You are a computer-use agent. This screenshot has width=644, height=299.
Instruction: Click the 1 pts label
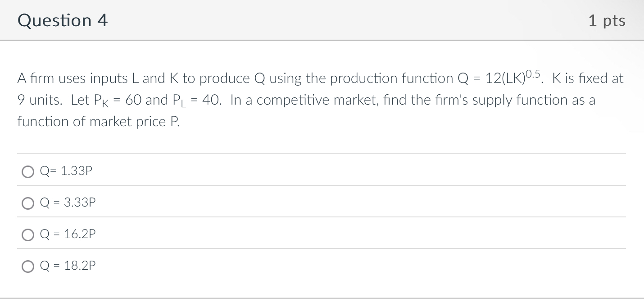pyautogui.click(x=607, y=20)
